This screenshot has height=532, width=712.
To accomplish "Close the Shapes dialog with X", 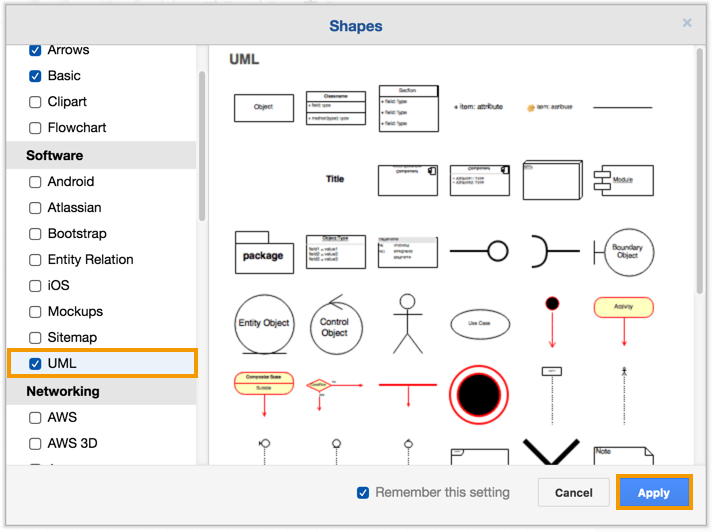I will (687, 22).
